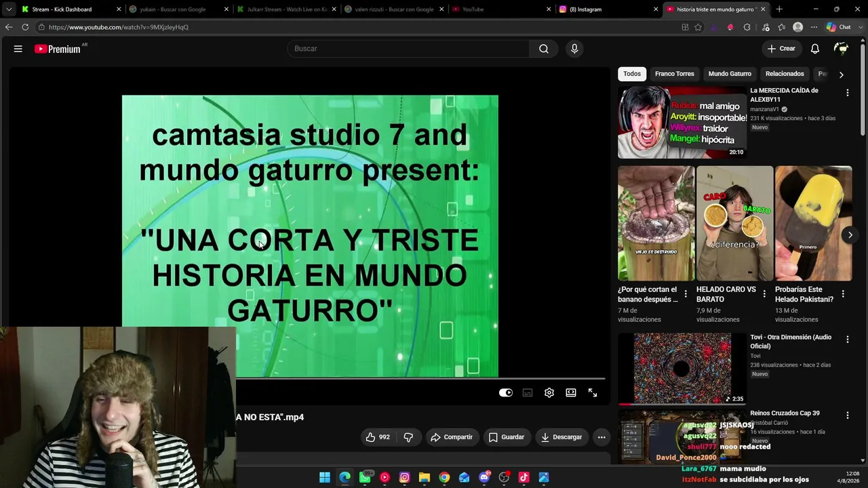Open the favorites list in the browser toolbar
Viewport: 868px width, 488px height.
(782, 27)
